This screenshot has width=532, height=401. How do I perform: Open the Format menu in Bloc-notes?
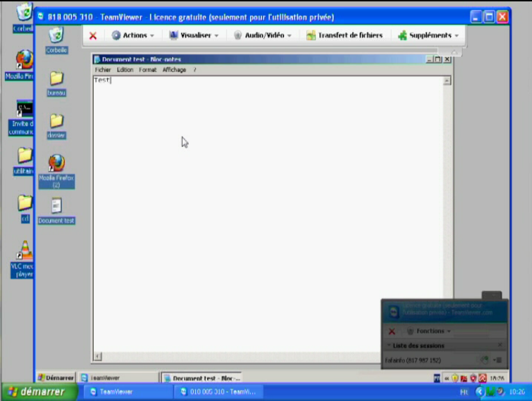pyautogui.click(x=148, y=70)
